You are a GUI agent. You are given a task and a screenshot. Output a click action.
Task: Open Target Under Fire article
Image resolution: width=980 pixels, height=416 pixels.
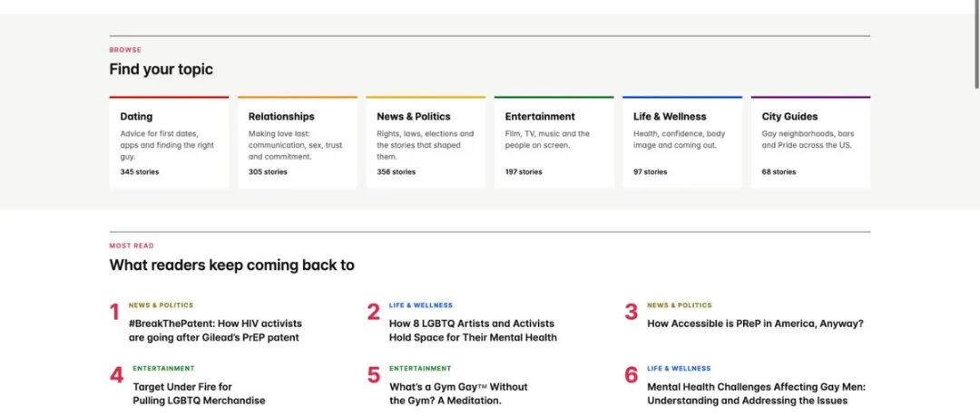pyautogui.click(x=199, y=393)
